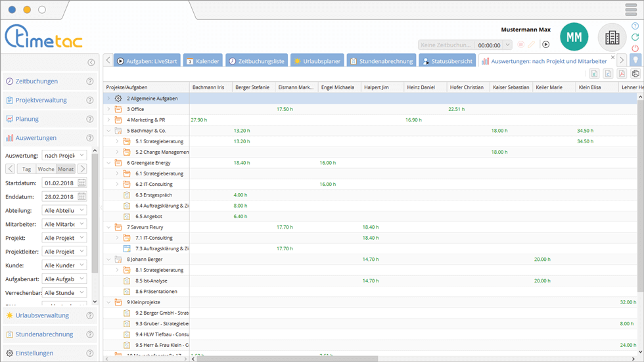Expand the 3 Office project row
644x362 pixels.
tap(109, 109)
